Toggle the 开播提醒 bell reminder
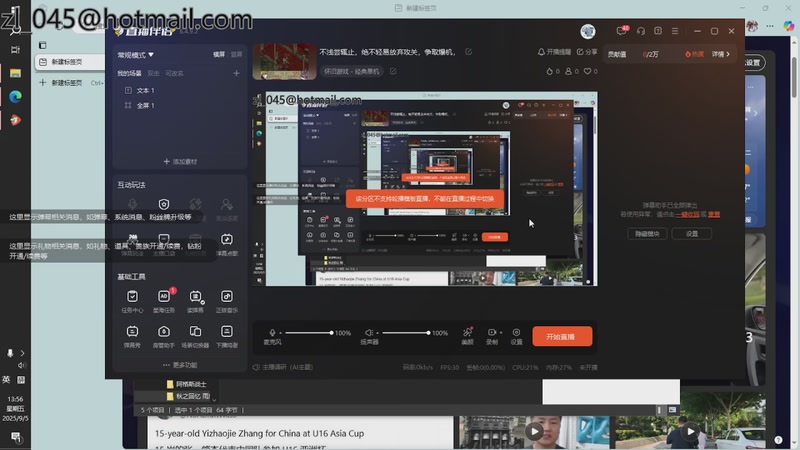Viewport: 800px width, 450px height. 554,52
